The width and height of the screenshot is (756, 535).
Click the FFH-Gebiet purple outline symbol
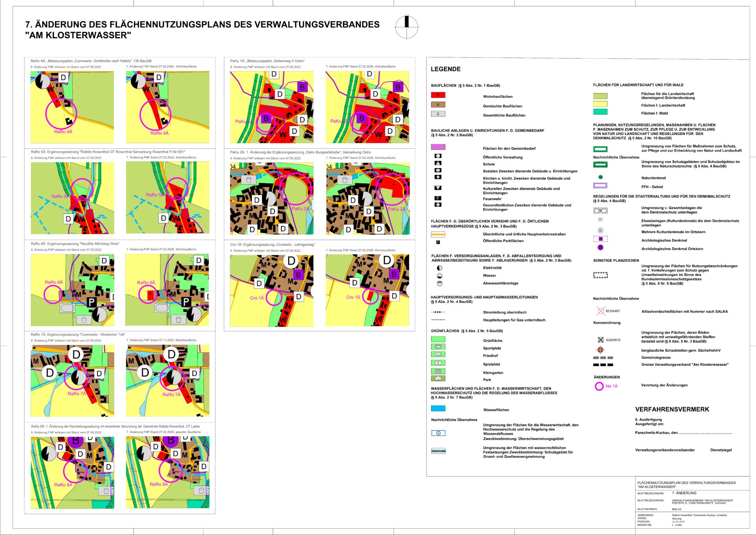click(600, 186)
